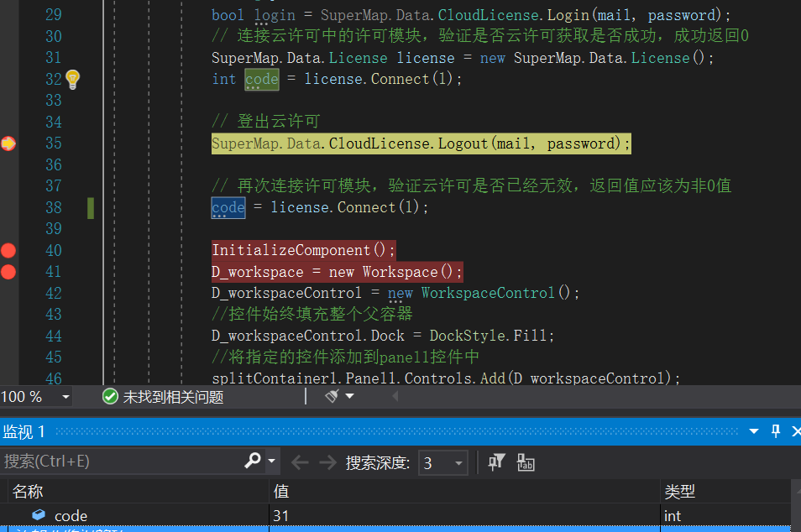Close the 监视 1 watch panel
The height and width of the screenshot is (532, 801).
(795, 431)
